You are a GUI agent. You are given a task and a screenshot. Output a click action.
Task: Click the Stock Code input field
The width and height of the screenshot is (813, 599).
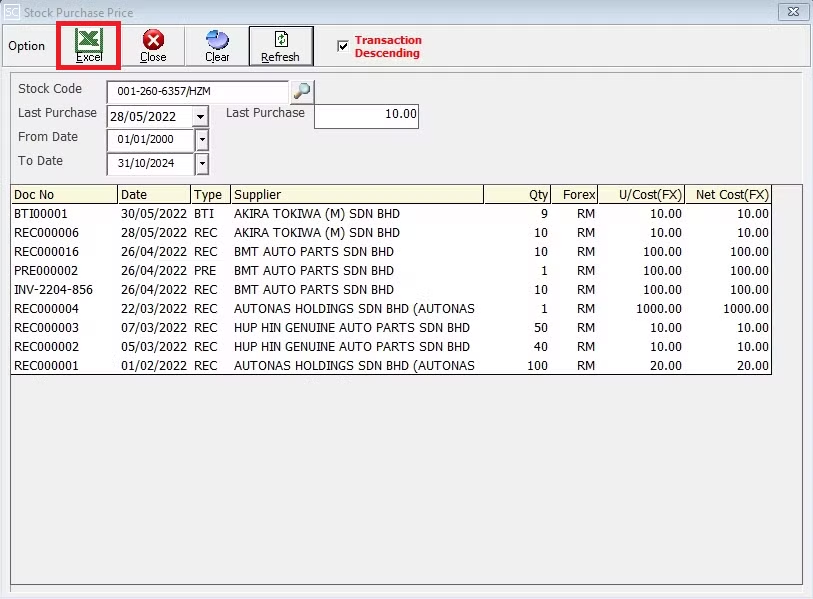point(198,91)
